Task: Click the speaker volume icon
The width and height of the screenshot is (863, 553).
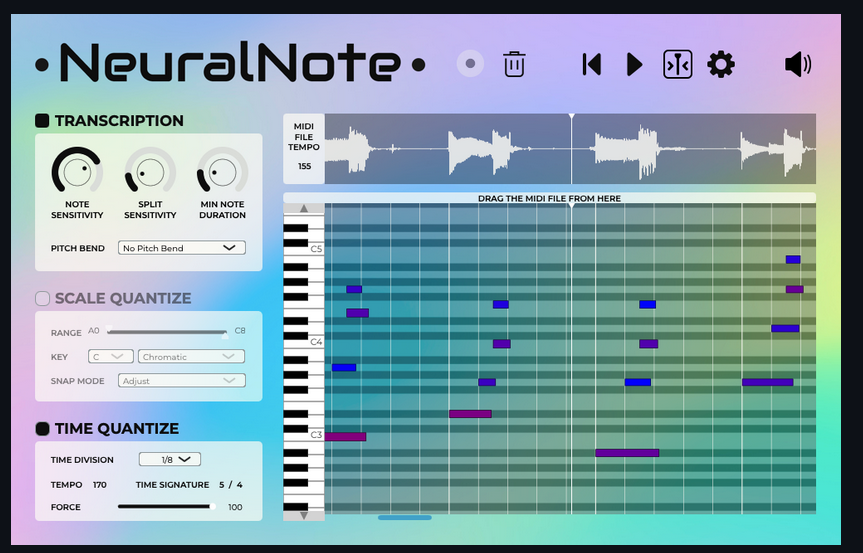Action: 798,64
